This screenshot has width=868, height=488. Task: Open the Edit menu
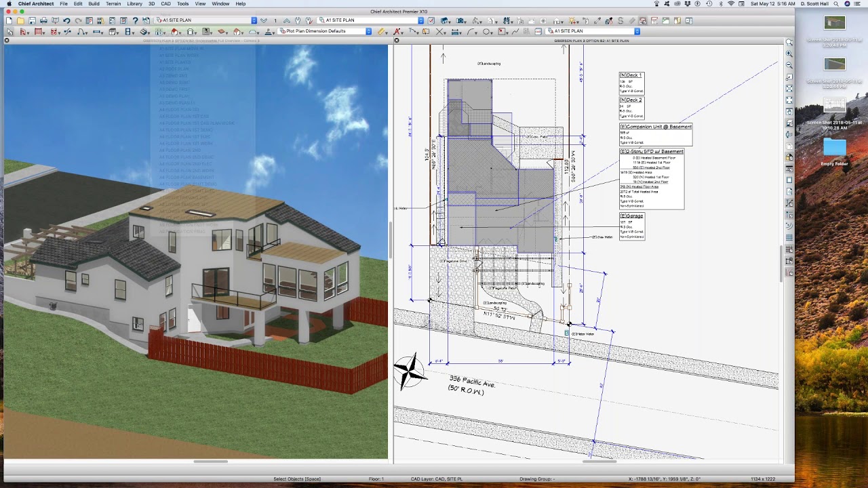coord(78,3)
